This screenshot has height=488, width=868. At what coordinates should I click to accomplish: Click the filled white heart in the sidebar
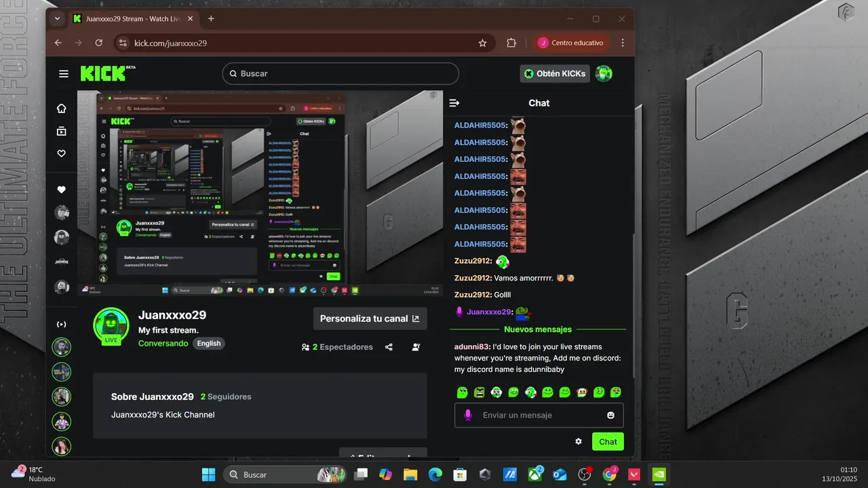[62, 190]
